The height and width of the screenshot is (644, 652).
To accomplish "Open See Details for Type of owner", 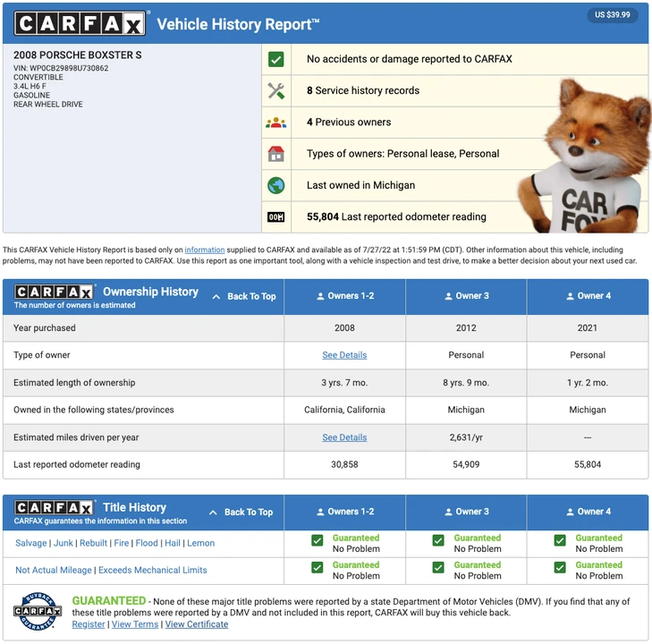I will click(344, 355).
